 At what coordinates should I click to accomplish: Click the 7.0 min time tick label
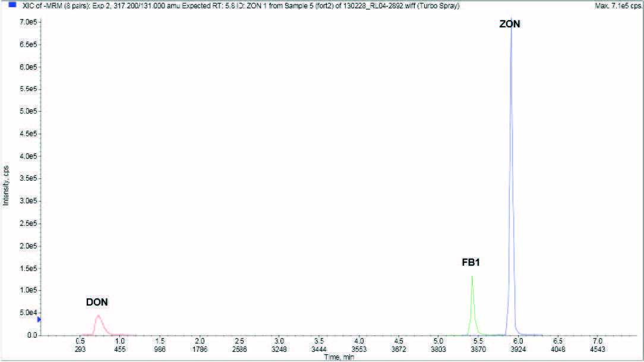(x=598, y=341)
